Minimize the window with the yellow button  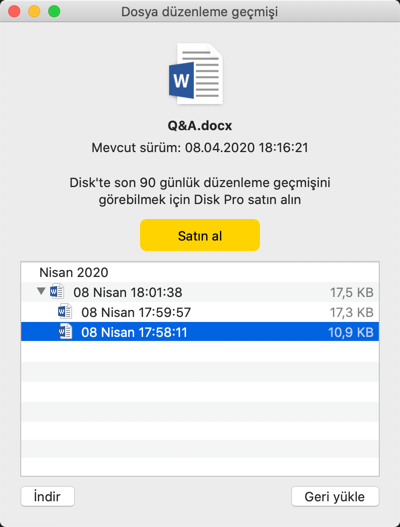tap(34, 11)
